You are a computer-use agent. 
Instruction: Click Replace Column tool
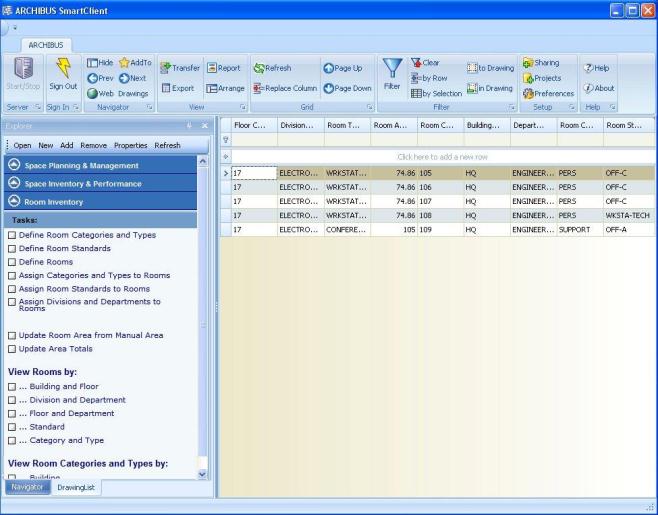[285, 88]
